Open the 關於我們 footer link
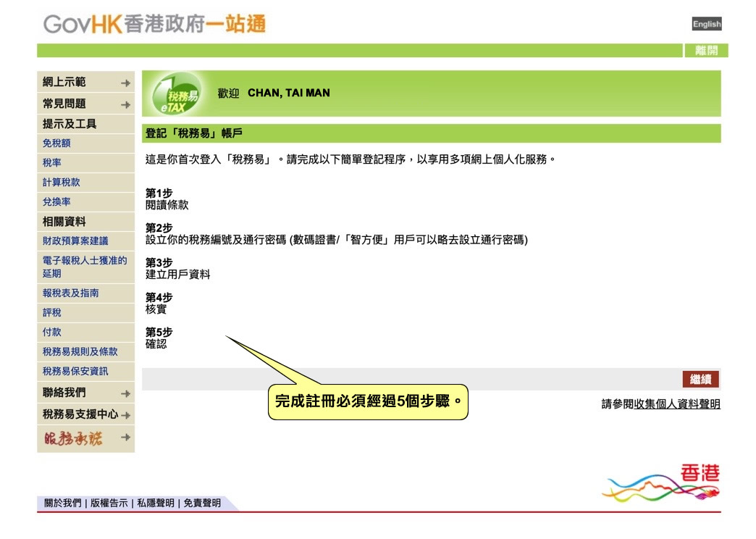756x539 pixels. coord(63,504)
